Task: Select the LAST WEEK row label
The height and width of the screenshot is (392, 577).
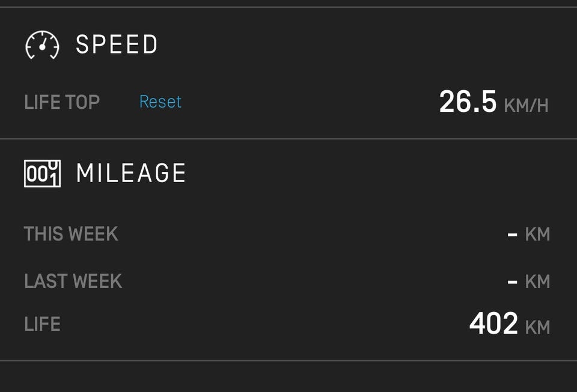Action: 73,281
